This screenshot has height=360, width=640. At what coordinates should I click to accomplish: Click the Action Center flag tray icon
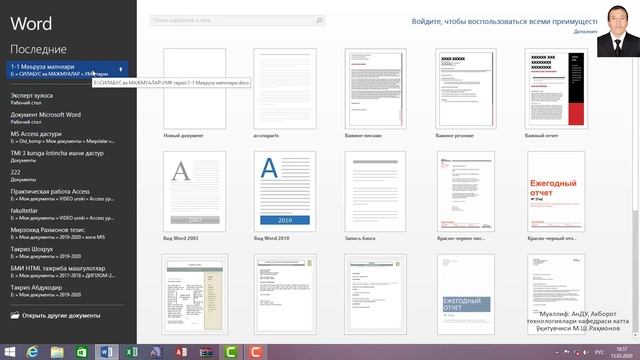[x=567, y=352]
